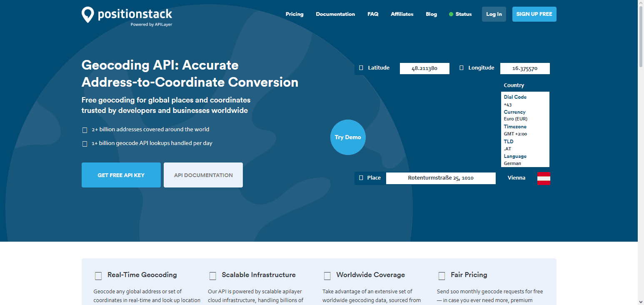The image size is (644, 305).
Task: Click the Powered by APILayer text
Action: click(x=151, y=25)
